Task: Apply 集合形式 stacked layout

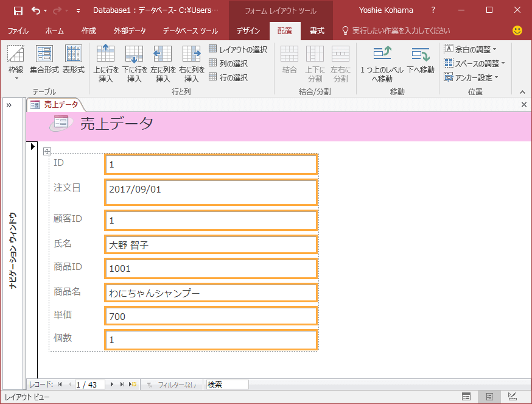Action: 44,59
